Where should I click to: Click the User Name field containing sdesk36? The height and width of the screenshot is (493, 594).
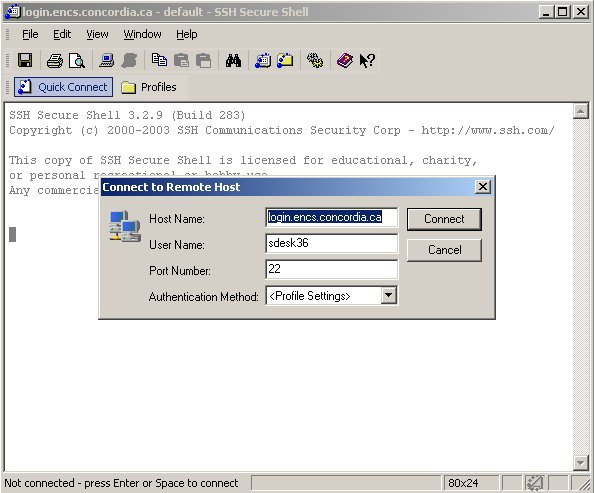click(331, 243)
